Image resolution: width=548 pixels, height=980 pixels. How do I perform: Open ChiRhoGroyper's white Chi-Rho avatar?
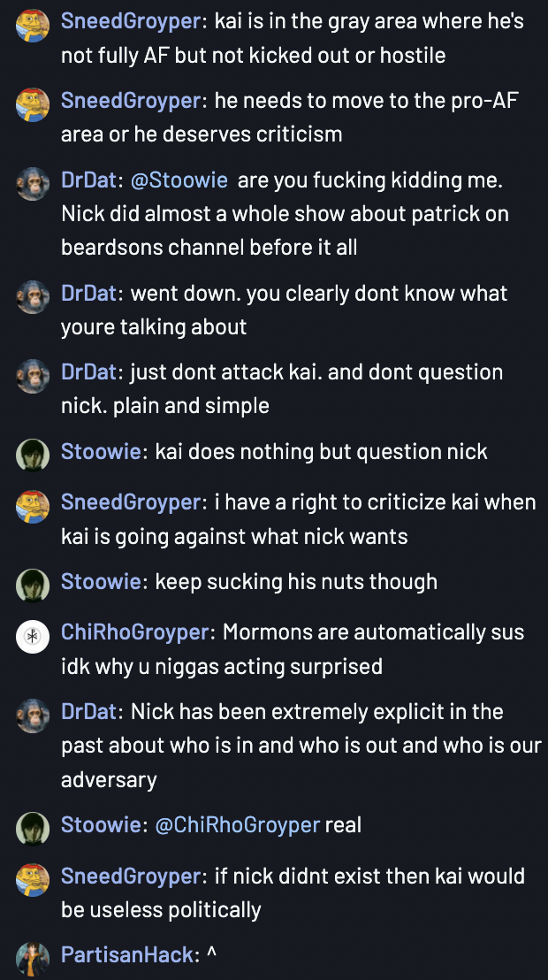pyautogui.click(x=33, y=636)
